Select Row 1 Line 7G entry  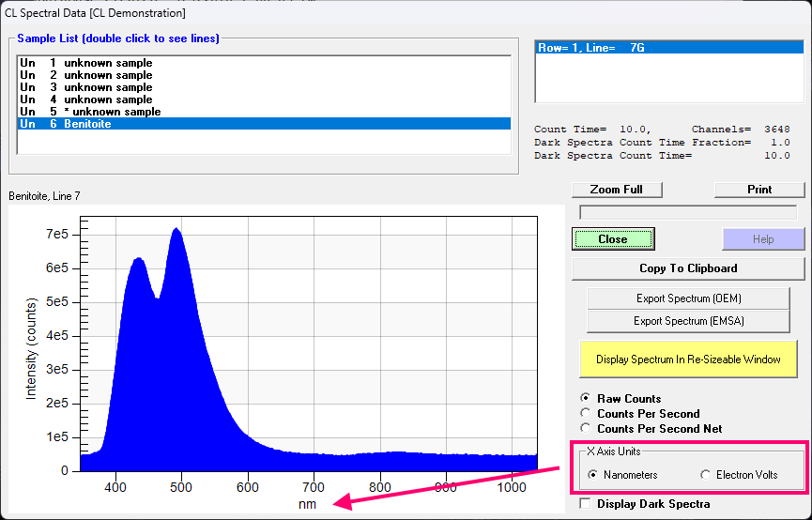[x=591, y=48]
